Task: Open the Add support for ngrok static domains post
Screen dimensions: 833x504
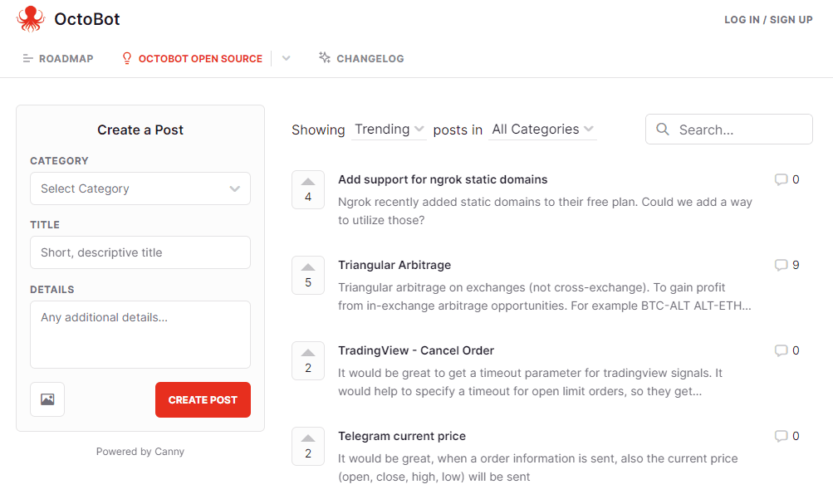Action: [443, 179]
